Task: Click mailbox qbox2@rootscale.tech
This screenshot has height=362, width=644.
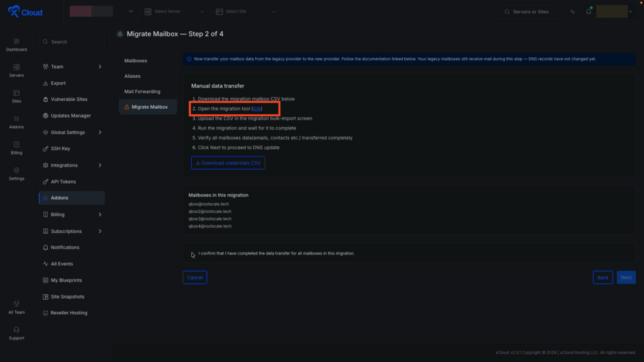Action: (x=210, y=211)
